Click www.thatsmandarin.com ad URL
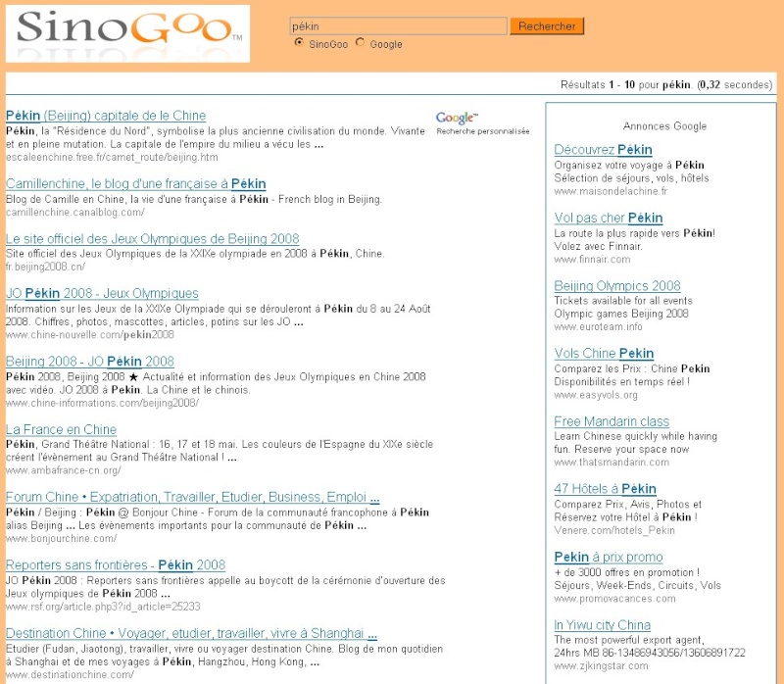Screen dimensions: 784x684 coord(612,462)
